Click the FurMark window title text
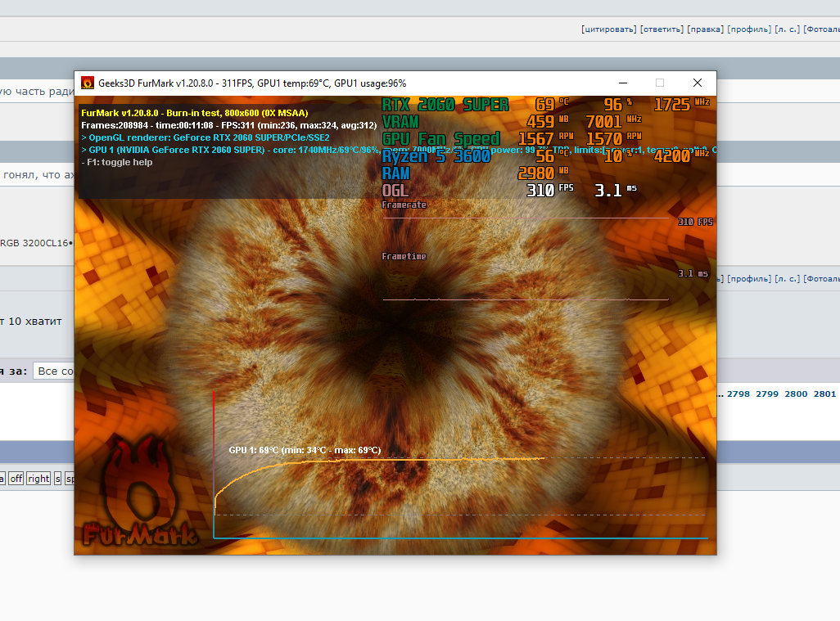 click(x=252, y=83)
